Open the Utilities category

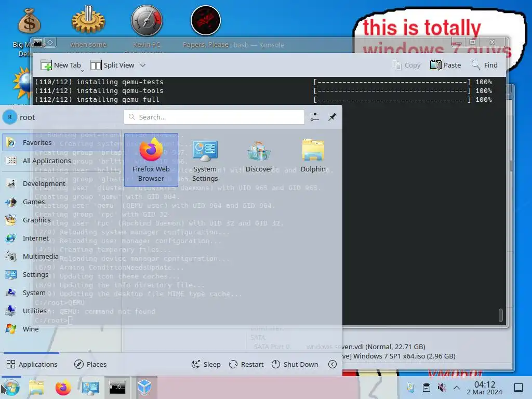61,311
